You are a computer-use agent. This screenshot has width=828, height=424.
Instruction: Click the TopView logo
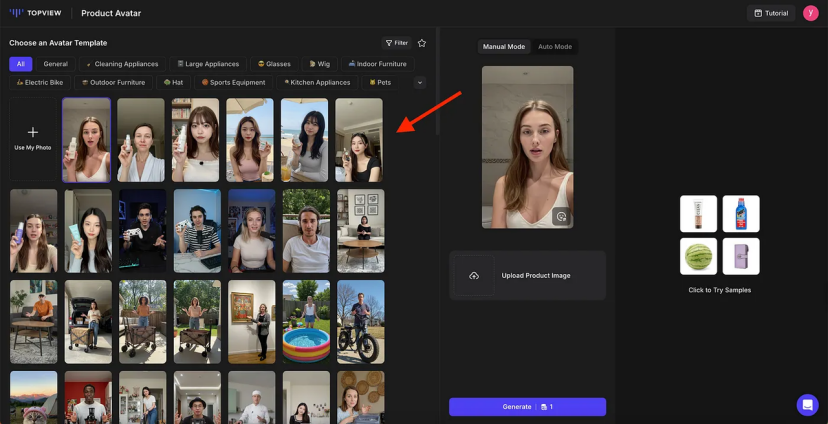tap(35, 13)
